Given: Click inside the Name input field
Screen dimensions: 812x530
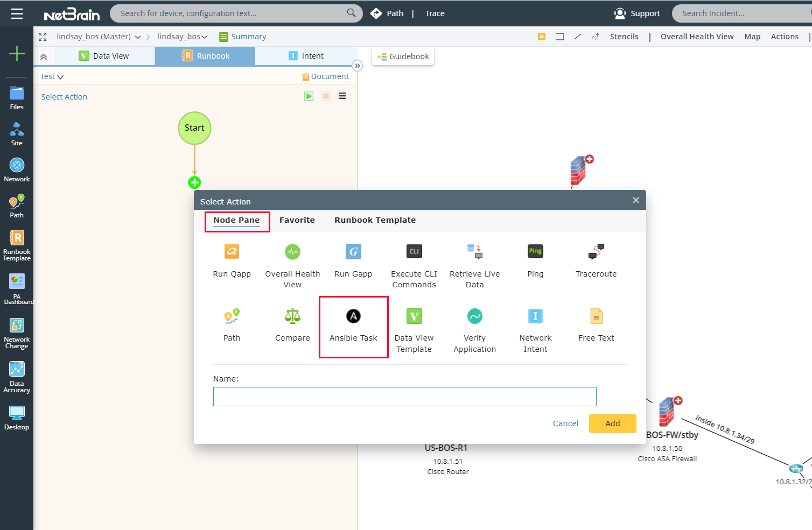Looking at the screenshot, I should (x=405, y=397).
